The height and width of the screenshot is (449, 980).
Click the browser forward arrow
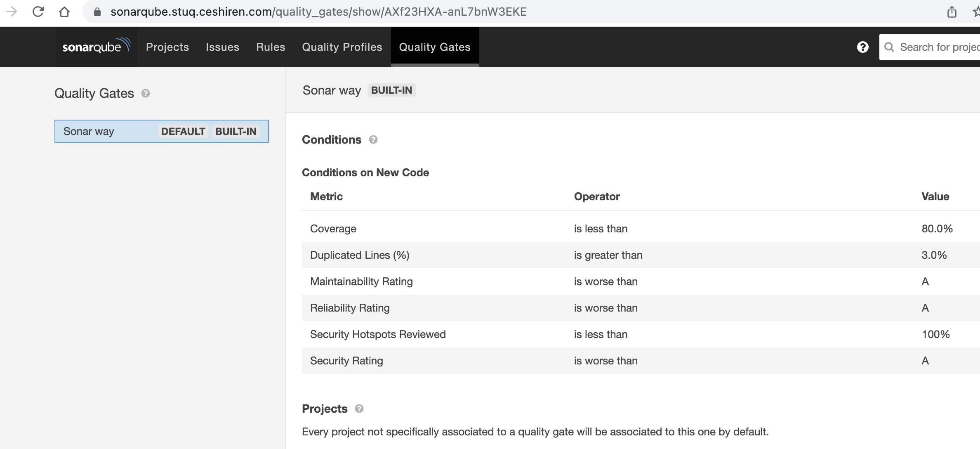coord(11,12)
